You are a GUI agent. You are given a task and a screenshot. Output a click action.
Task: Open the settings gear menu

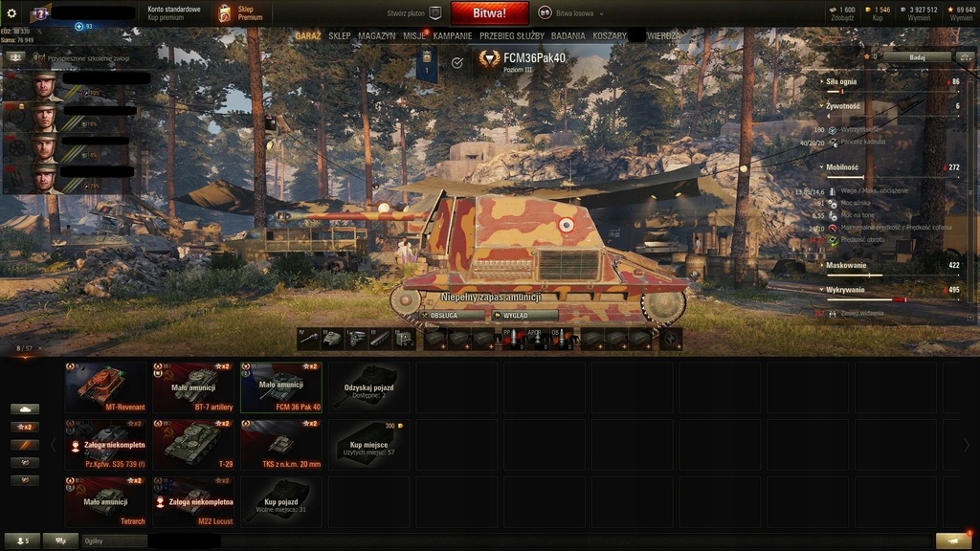(11, 13)
